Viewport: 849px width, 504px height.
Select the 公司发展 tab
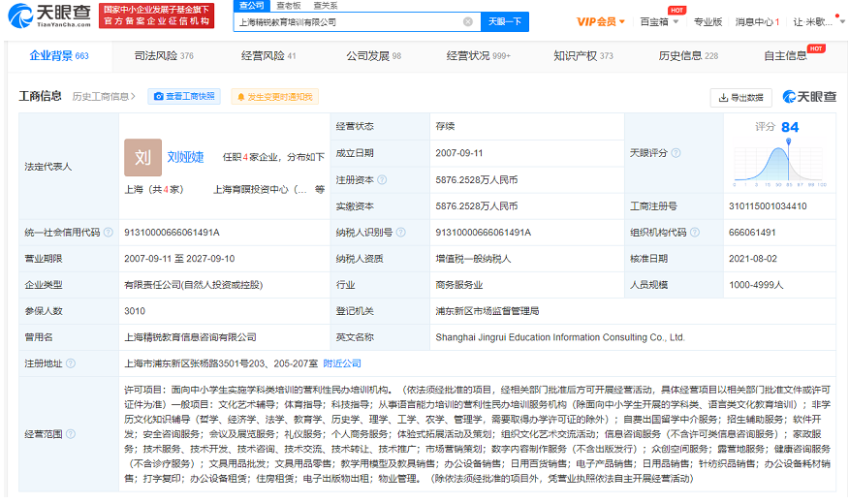(x=373, y=56)
